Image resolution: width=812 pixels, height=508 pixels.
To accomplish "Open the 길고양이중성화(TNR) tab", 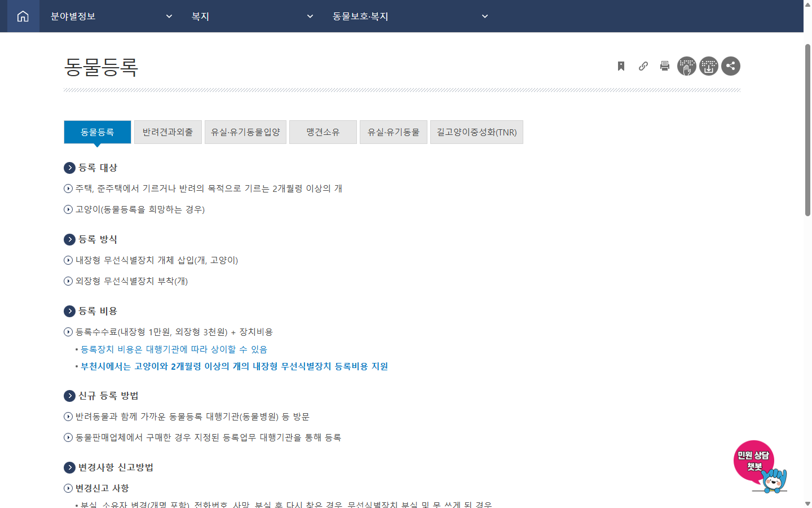I will point(476,132).
